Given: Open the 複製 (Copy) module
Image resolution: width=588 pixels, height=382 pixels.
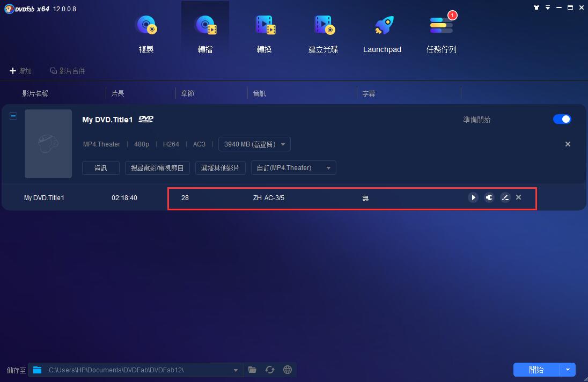Looking at the screenshot, I should pyautogui.click(x=146, y=34).
